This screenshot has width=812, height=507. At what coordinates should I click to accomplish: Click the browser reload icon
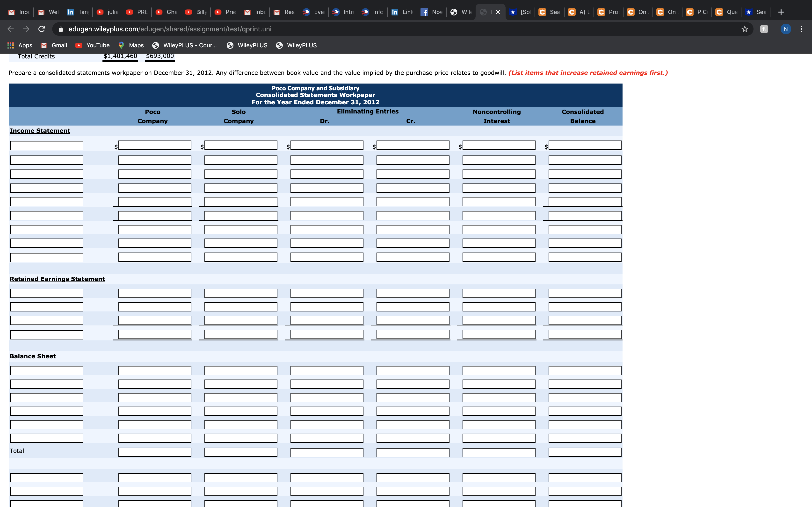tap(42, 29)
